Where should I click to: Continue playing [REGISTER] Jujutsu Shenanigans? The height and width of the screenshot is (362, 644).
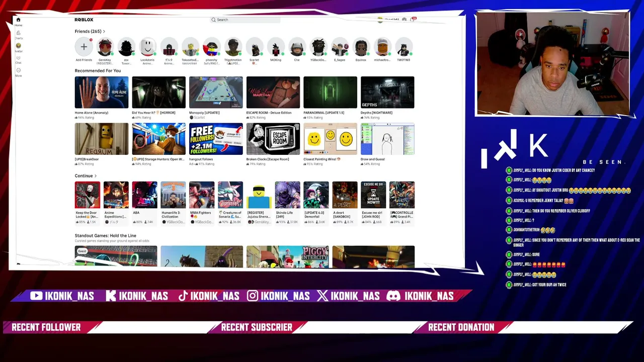pos(259,195)
